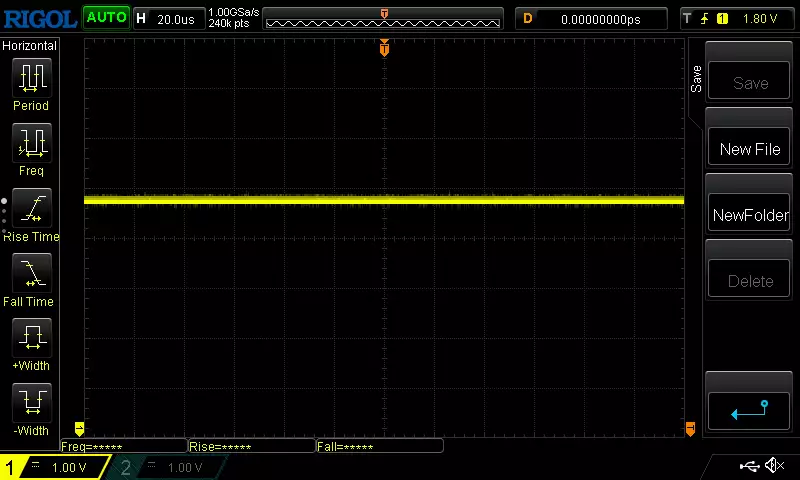Screen dimensions: 800x480
Task: Choose the Fall Time measurement icon
Action: point(32,273)
